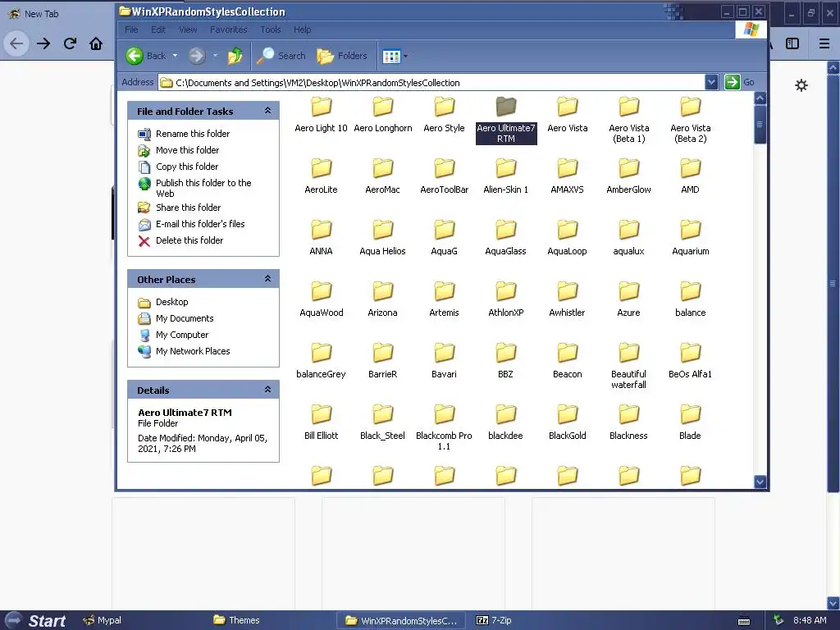Select the BlackGold folder
Image resolution: width=840 pixels, height=630 pixels.
point(568,423)
